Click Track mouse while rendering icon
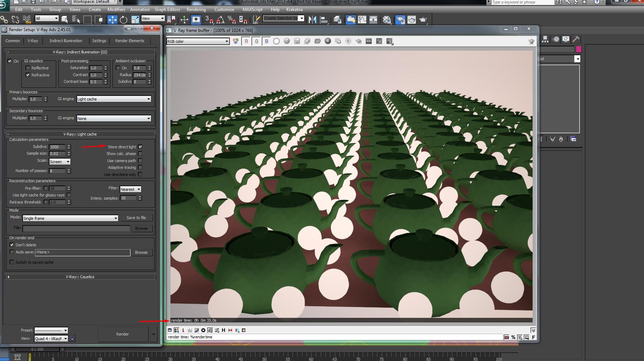Image resolution: width=644 pixels, height=361 pixels. [348, 41]
